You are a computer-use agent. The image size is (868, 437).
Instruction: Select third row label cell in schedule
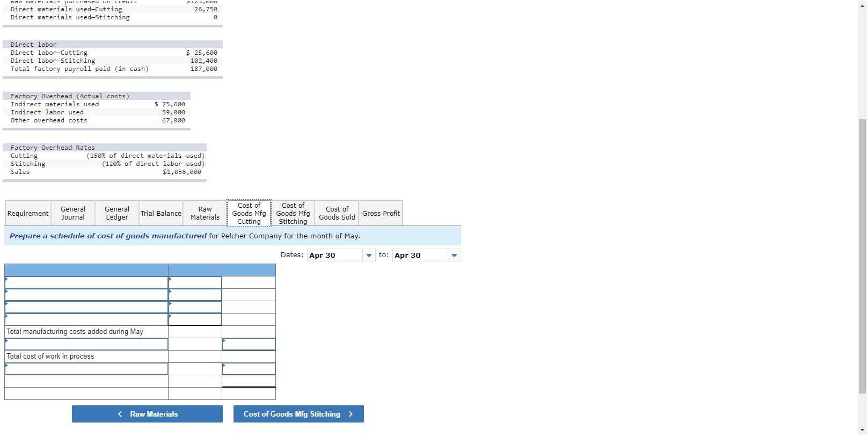(x=86, y=307)
